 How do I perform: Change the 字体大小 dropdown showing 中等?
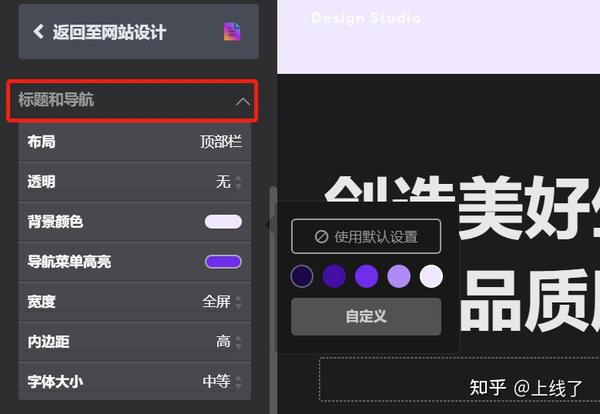pos(222,381)
